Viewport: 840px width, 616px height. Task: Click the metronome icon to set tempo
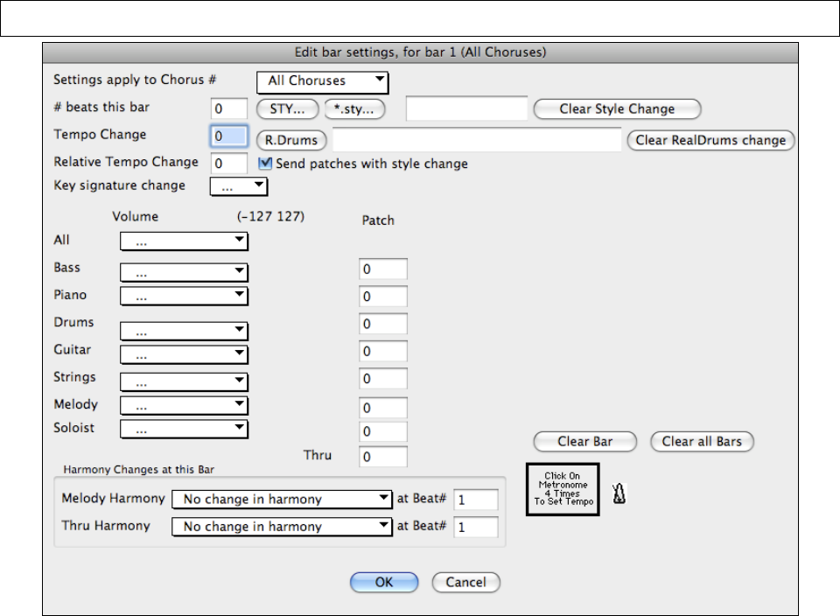619,495
